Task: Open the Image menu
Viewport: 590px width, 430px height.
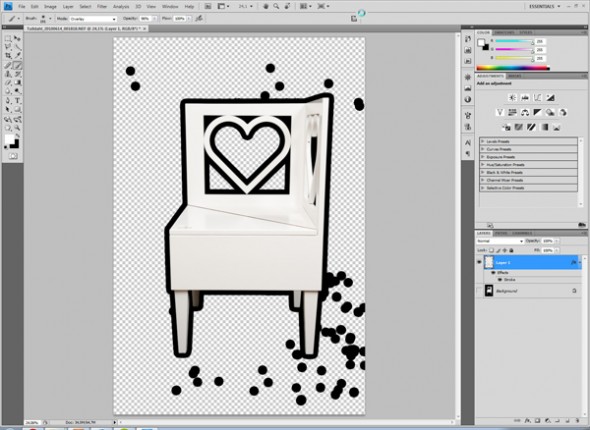Action: point(50,6)
